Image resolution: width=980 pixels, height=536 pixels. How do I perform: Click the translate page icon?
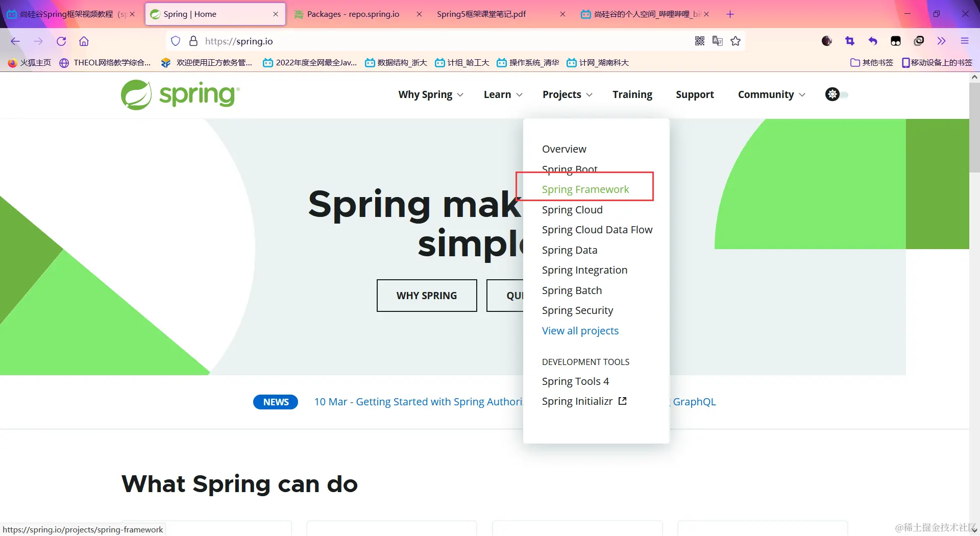pyautogui.click(x=718, y=41)
